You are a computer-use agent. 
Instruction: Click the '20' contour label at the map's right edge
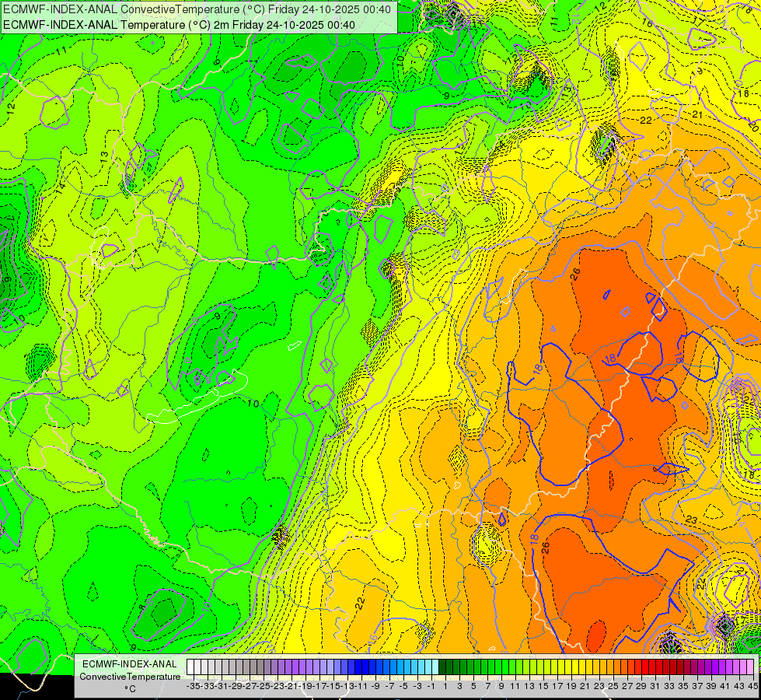pyautogui.click(x=752, y=128)
